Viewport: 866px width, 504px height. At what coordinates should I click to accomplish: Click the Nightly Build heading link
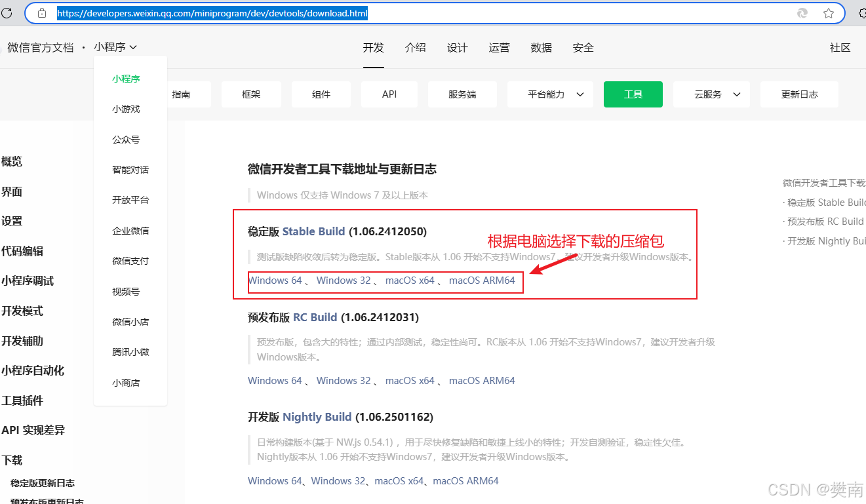click(x=317, y=417)
